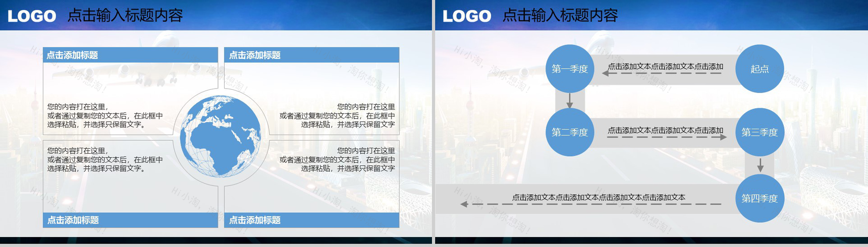Click the LOGO text on the right slide

[x=467, y=16]
